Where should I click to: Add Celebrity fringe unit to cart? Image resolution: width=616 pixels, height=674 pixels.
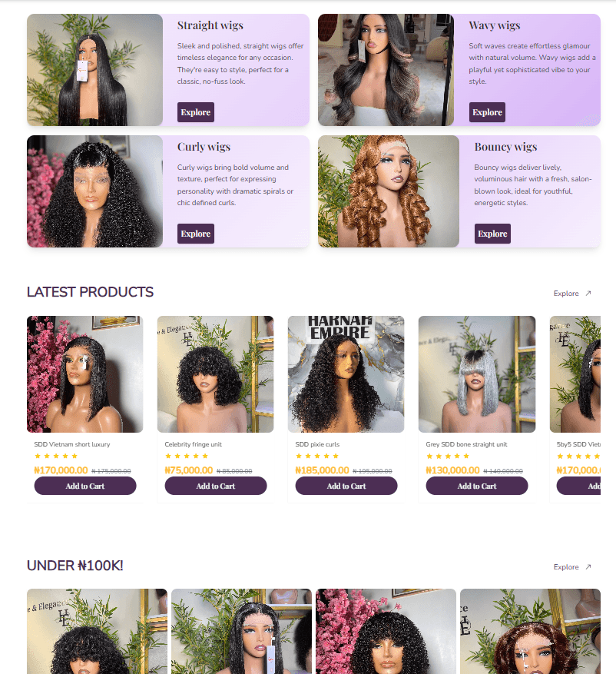[x=216, y=486]
